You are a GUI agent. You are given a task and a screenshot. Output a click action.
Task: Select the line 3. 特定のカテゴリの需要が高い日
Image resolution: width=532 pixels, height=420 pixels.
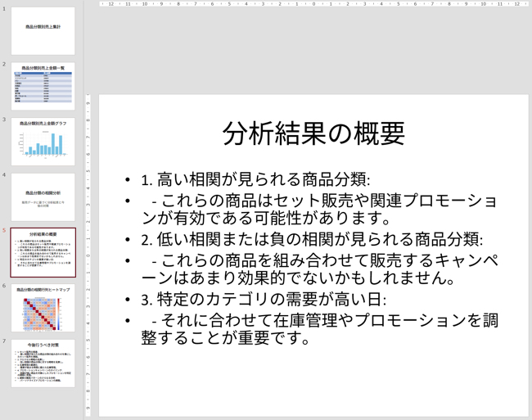[x=264, y=299]
